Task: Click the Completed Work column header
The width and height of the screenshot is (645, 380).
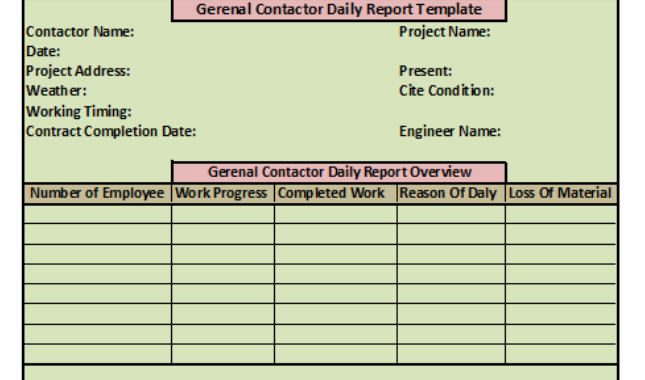Action: [x=336, y=193]
